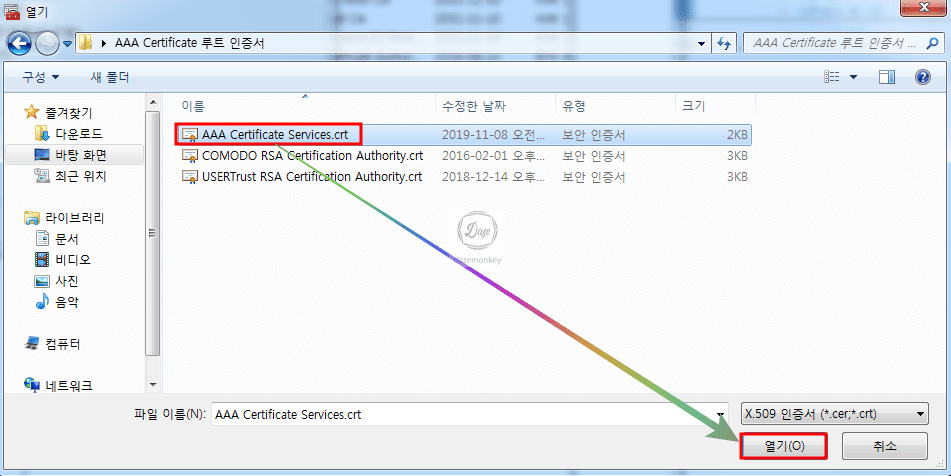Image resolution: width=951 pixels, height=476 pixels.
Task: Click certificate icon of USERTrust RSA file
Action: click(x=190, y=177)
